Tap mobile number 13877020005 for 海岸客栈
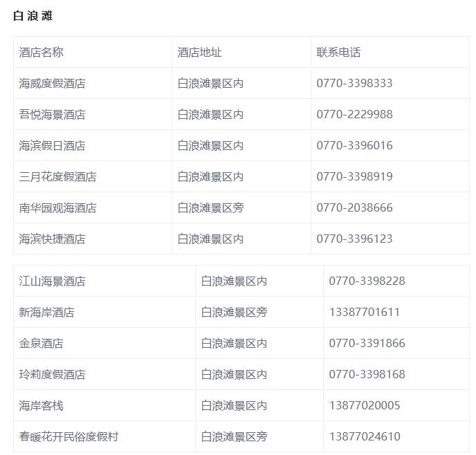Screen dimensions: 476x455 click(364, 406)
